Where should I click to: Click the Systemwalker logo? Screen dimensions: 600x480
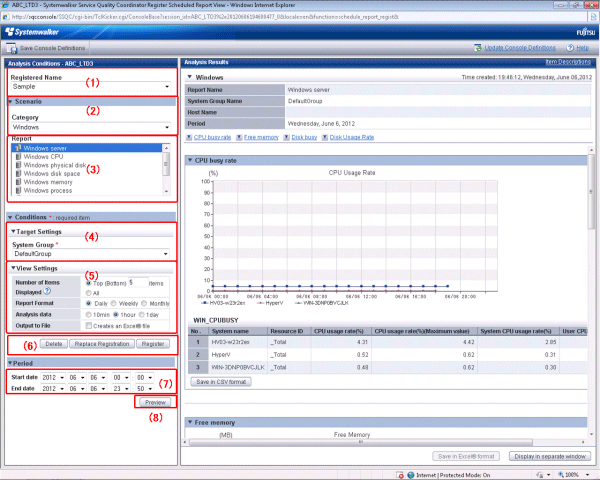point(32,32)
